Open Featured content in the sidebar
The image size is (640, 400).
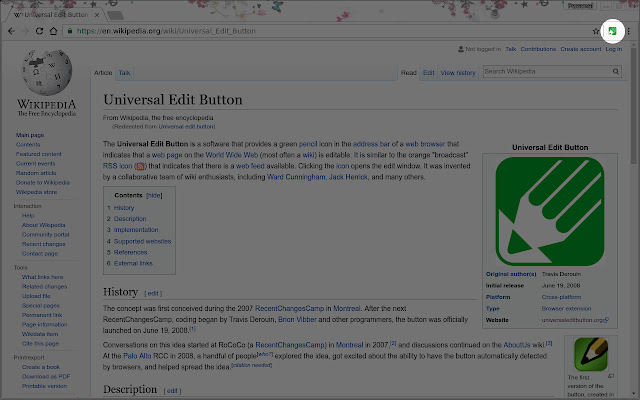coord(38,154)
